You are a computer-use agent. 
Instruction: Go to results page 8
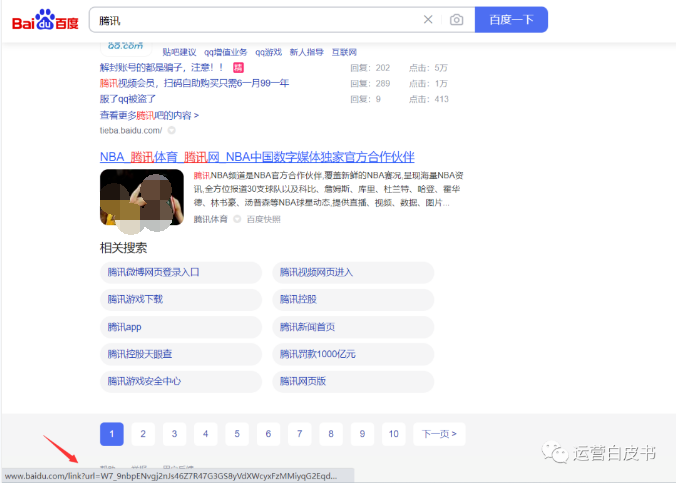coord(331,434)
